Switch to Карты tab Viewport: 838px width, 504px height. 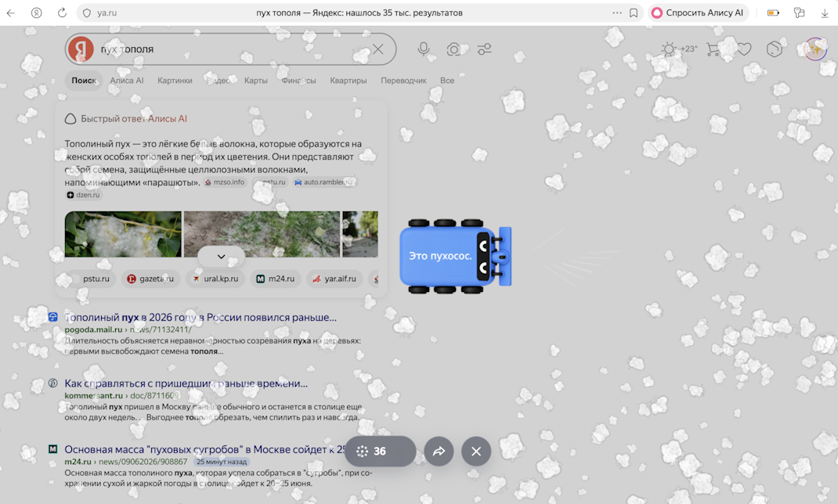point(256,81)
